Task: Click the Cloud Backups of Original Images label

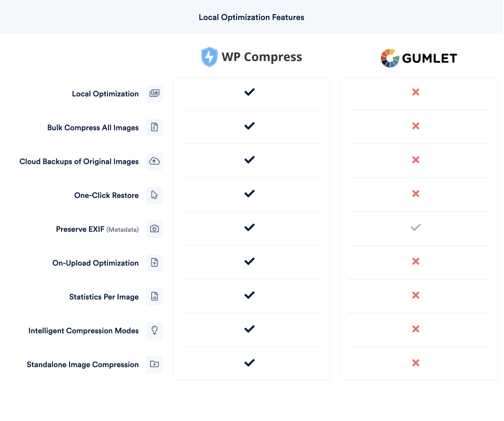Action: (79, 162)
